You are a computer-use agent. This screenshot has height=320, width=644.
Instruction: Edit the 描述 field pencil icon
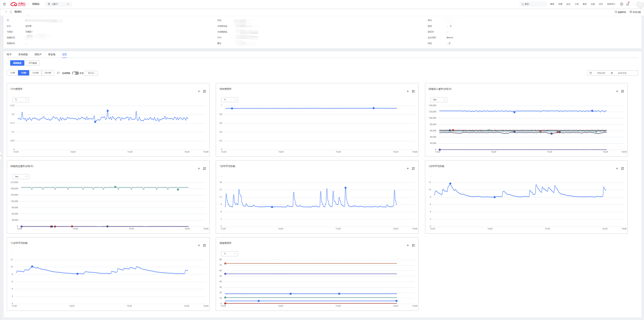[451, 26]
